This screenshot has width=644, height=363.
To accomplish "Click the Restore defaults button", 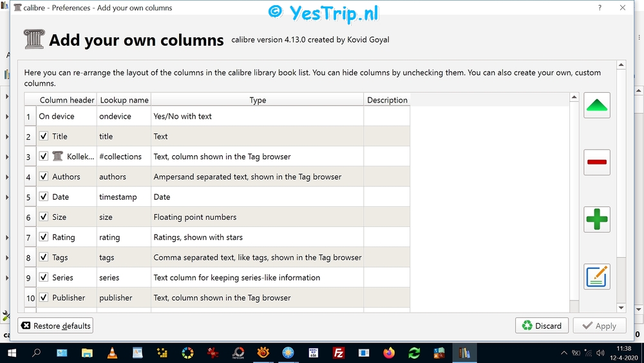I will coord(55,326).
